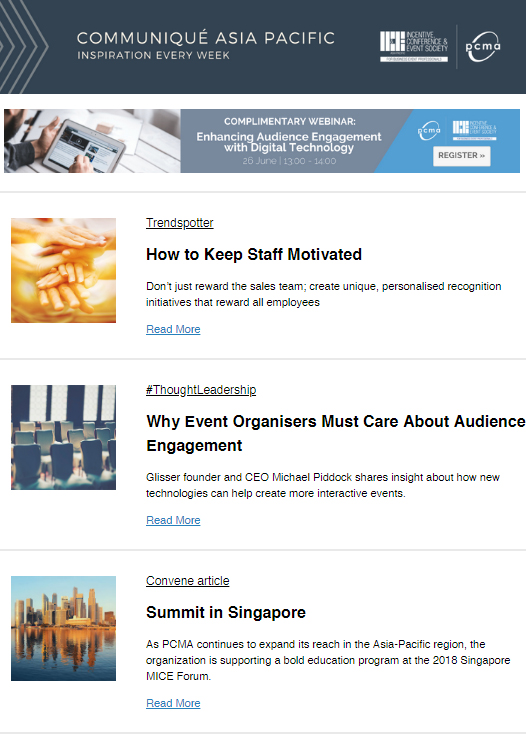This screenshot has height=744, width=526.
Task: Open the Singapore skyline thumbnail image
Action: [x=64, y=628]
